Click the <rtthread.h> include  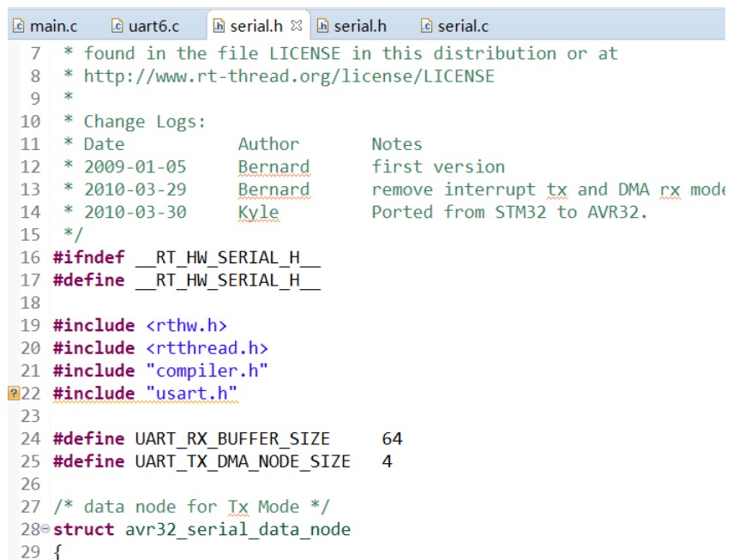207,348
